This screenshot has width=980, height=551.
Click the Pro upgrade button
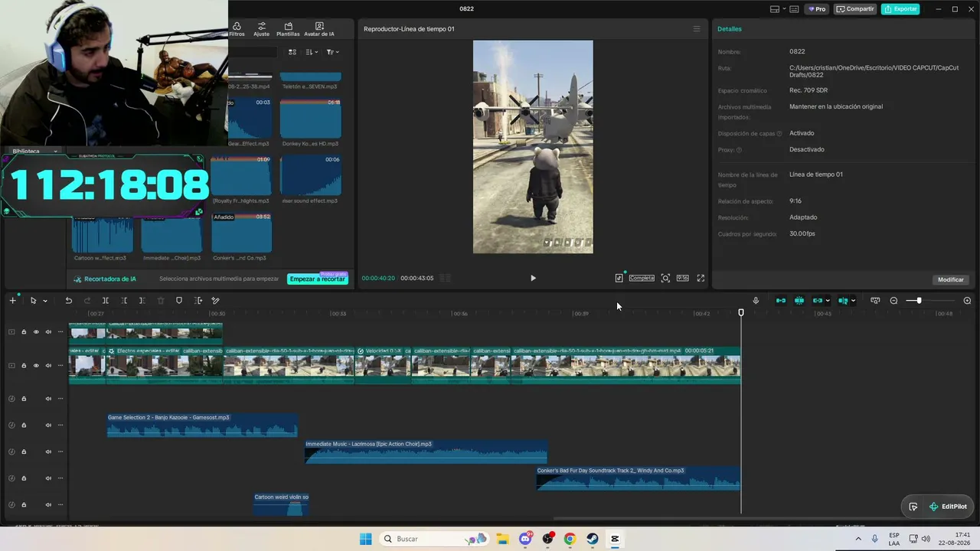click(x=818, y=9)
